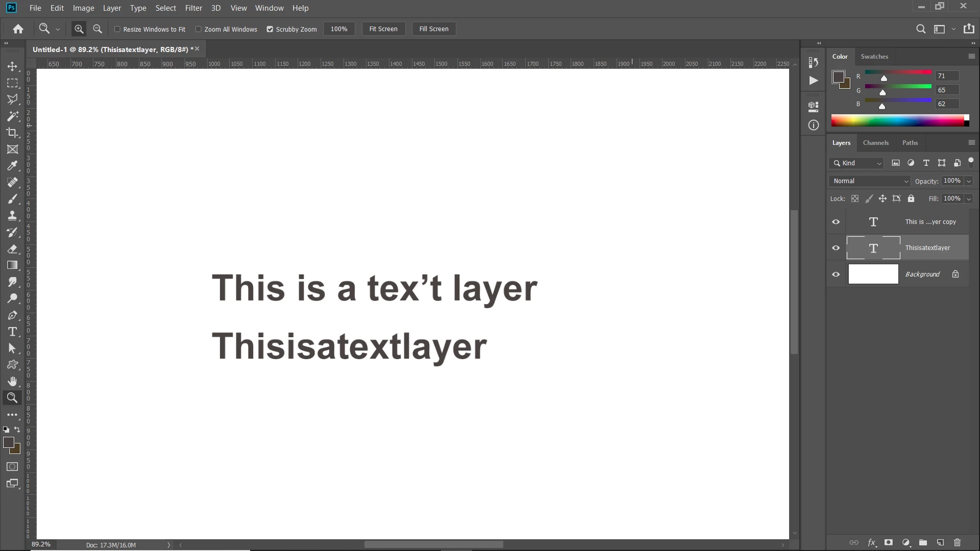Enable Resize Windows to Fit checkbox
This screenshot has width=980, height=551.
pyautogui.click(x=117, y=29)
